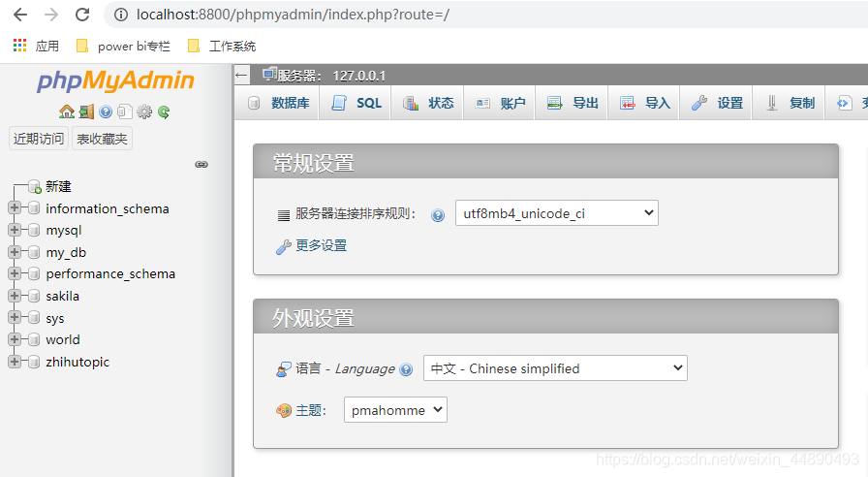Expand the world database node

(x=15, y=339)
